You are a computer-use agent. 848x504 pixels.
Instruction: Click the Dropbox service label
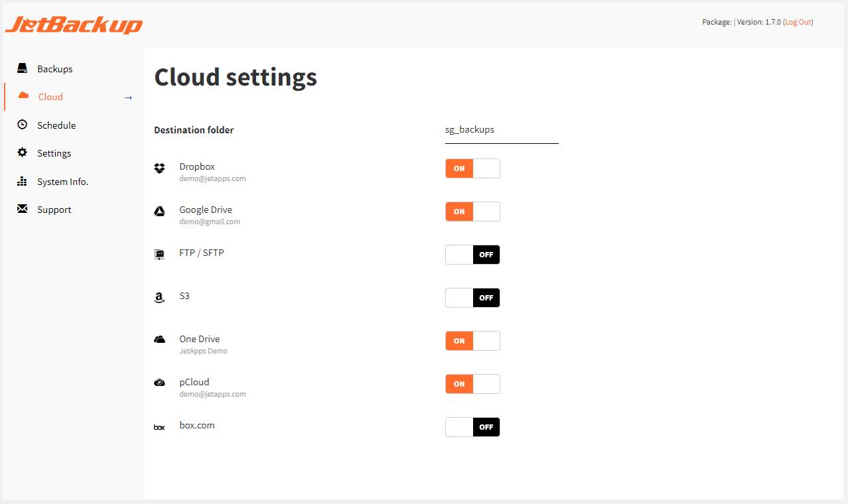click(x=197, y=166)
